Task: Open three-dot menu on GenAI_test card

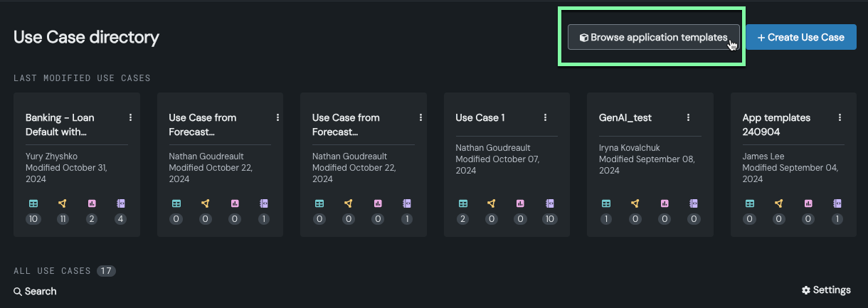Action: 688,117
